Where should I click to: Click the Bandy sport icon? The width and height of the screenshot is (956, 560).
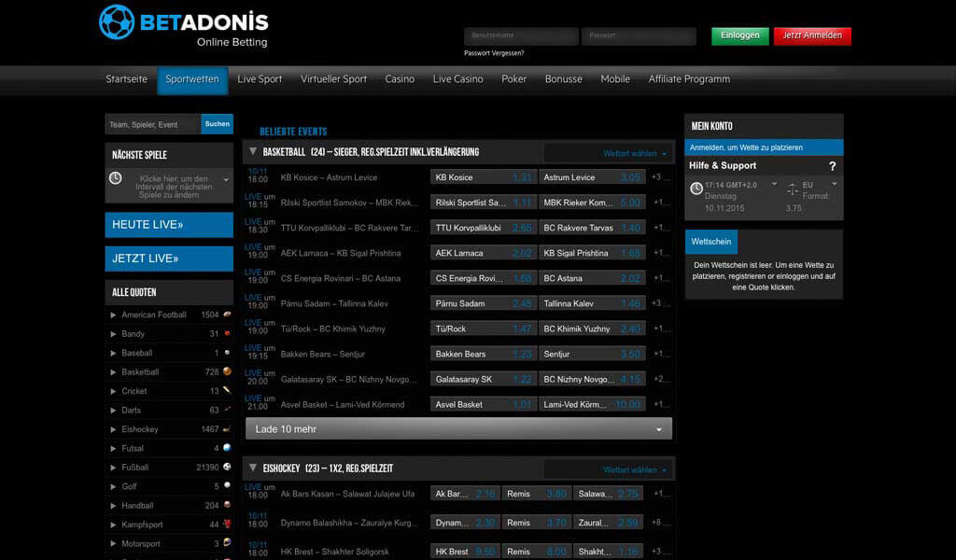tap(227, 333)
